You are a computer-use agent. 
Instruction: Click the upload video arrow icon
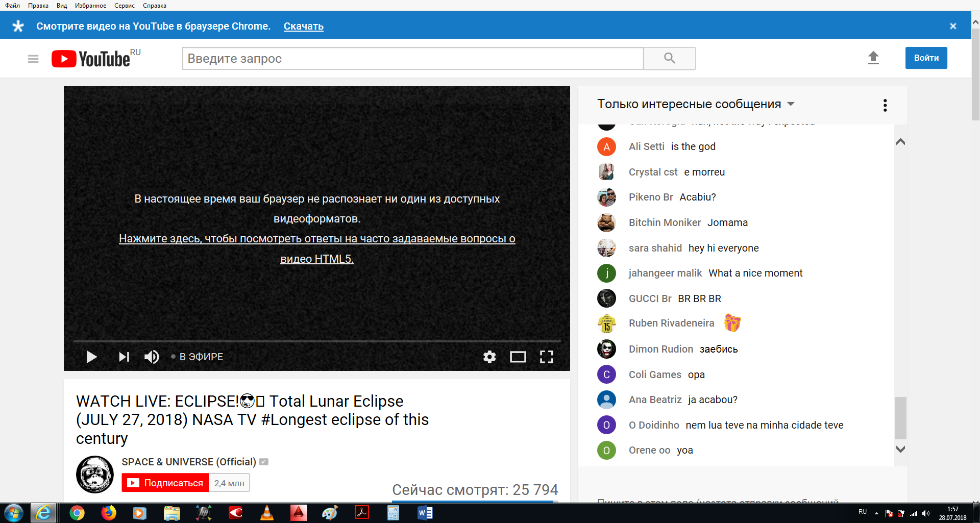(873, 58)
